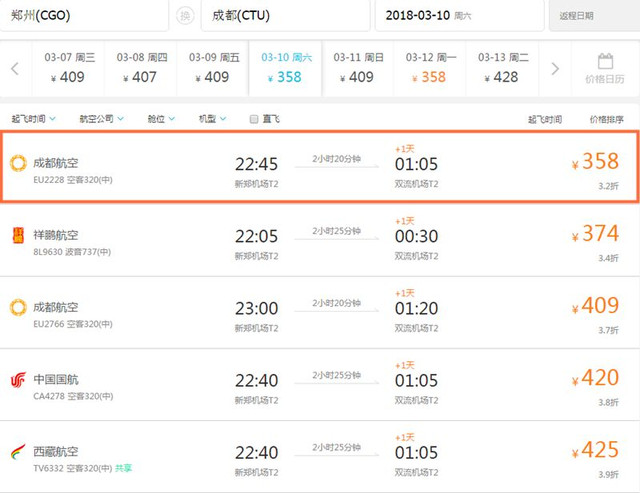Sort flights by 价格排序
Screen dimensions: 640x493
coord(607,119)
